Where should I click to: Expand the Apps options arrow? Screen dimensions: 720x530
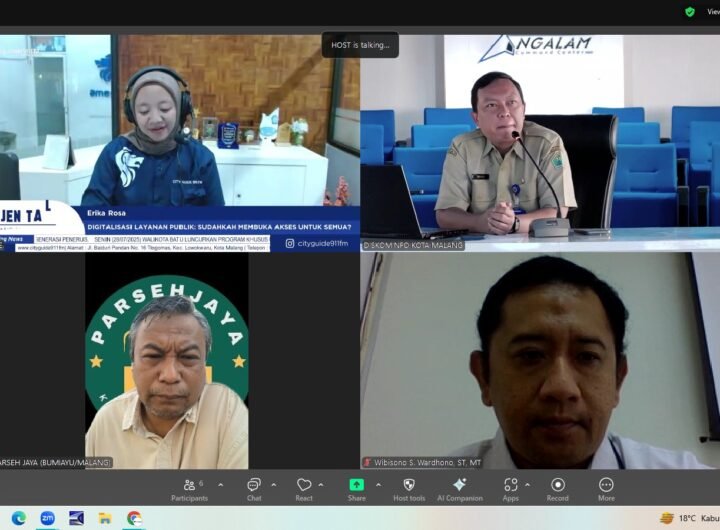click(527, 485)
